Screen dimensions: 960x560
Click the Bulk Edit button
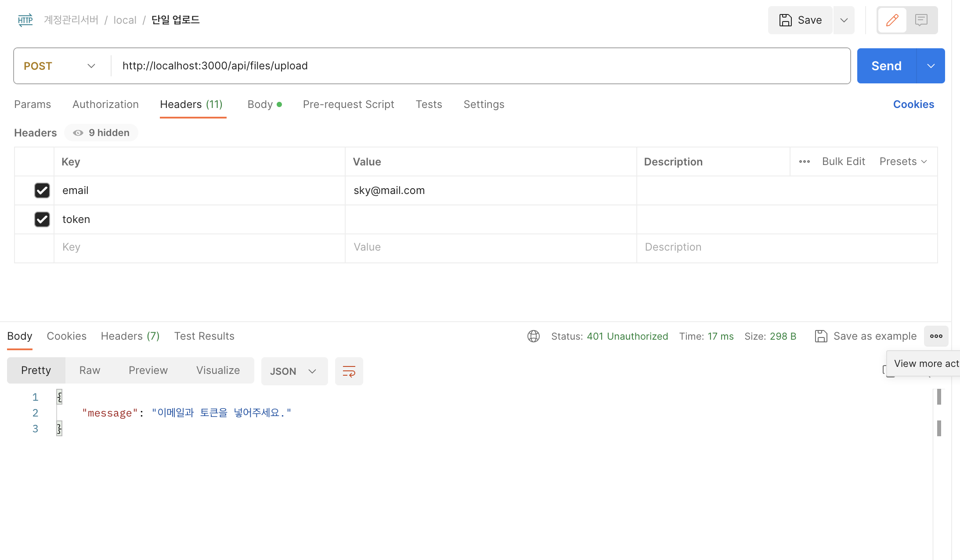[843, 162]
